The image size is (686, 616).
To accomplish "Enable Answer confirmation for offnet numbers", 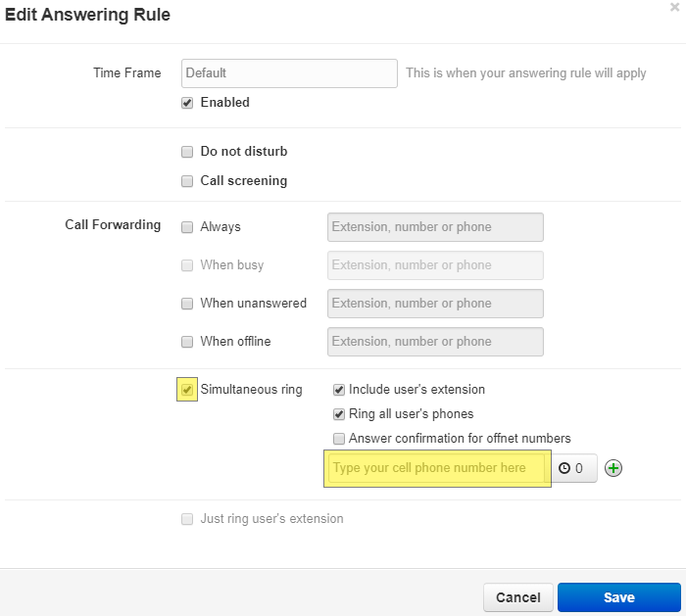I will [339, 439].
